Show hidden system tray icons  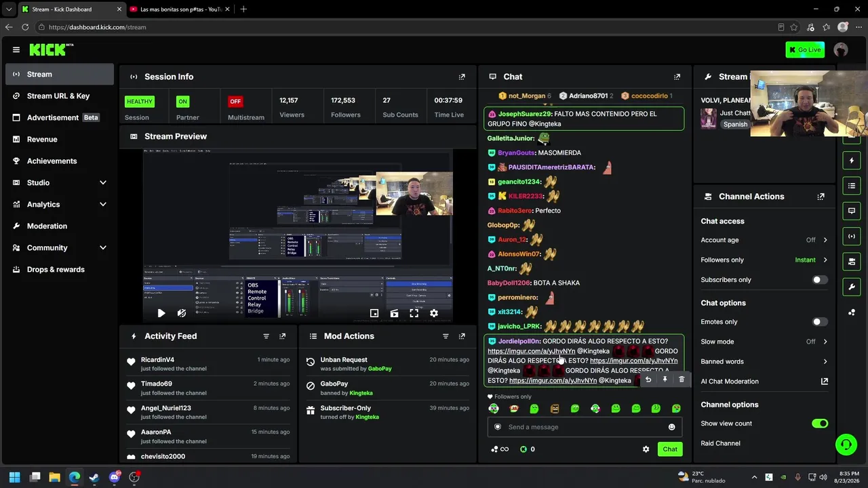753,477
